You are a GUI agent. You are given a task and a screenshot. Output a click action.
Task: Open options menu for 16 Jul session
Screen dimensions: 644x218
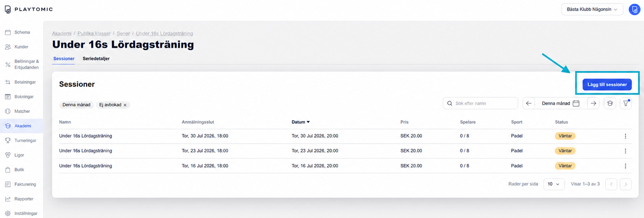(x=625, y=166)
